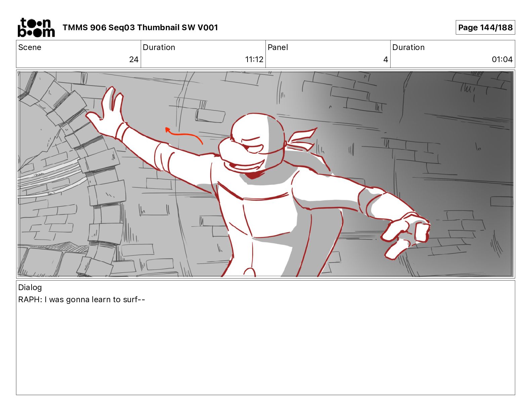Click the Toon Boom logo

click(x=36, y=28)
